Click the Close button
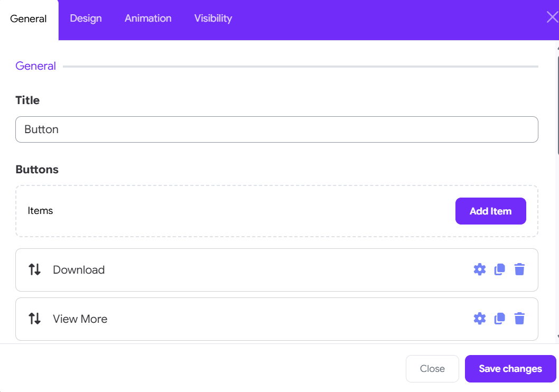 point(432,368)
